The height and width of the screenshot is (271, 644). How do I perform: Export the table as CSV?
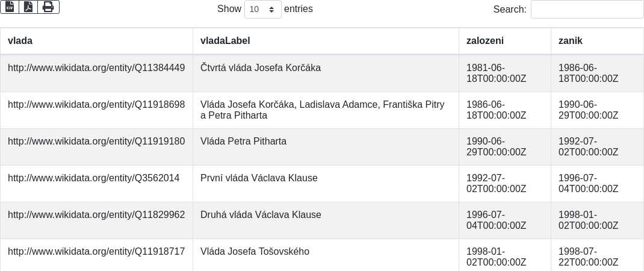click(10, 7)
